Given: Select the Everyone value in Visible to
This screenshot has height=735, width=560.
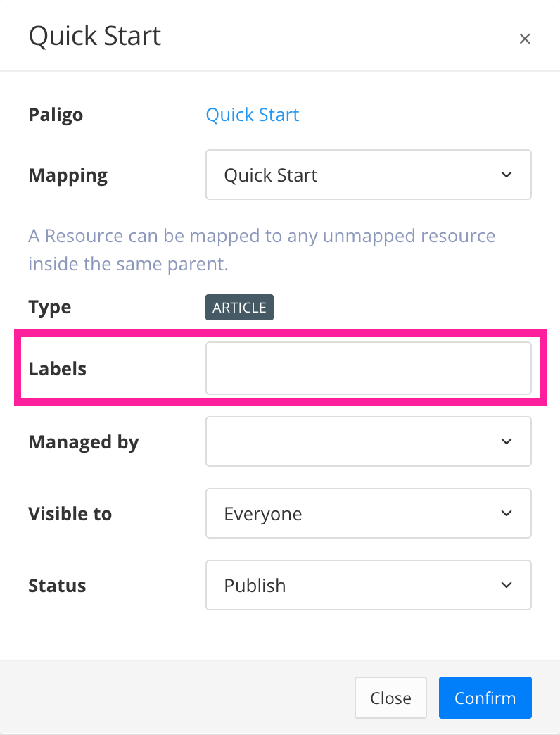Looking at the screenshot, I should [263, 513].
